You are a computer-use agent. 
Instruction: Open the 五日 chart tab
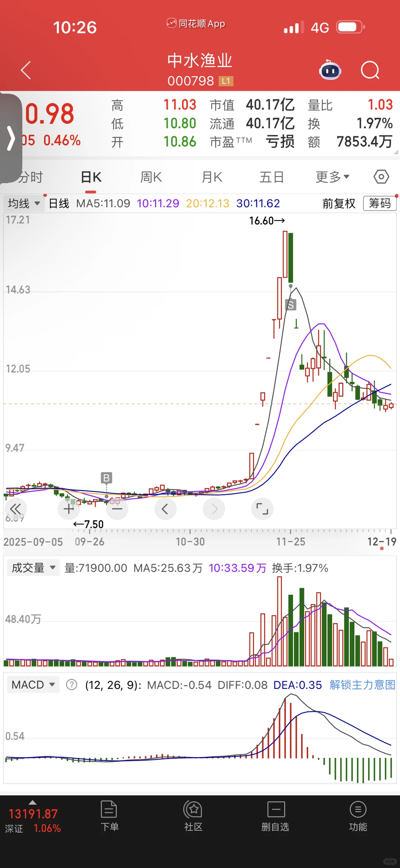coord(271,177)
